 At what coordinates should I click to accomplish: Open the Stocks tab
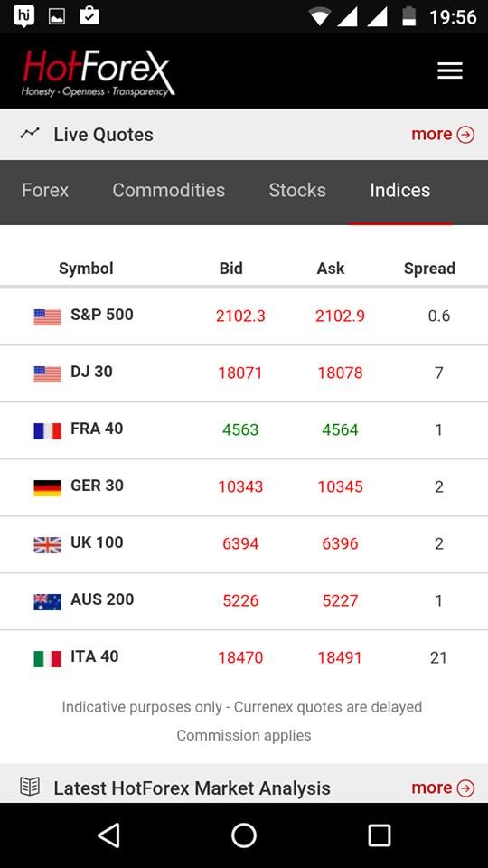(297, 191)
